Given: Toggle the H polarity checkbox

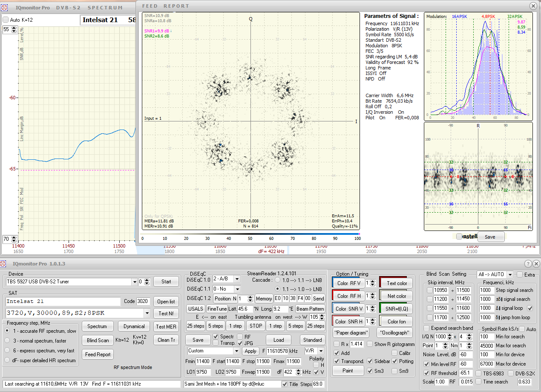Looking at the screenshot, I should pos(316,365).
